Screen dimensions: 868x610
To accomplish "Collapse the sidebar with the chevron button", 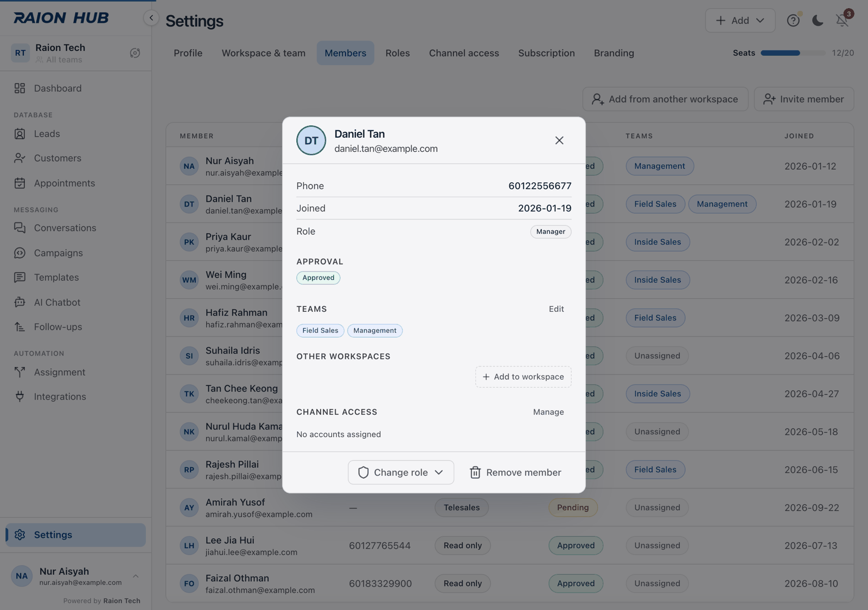I will tap(151, 18).
